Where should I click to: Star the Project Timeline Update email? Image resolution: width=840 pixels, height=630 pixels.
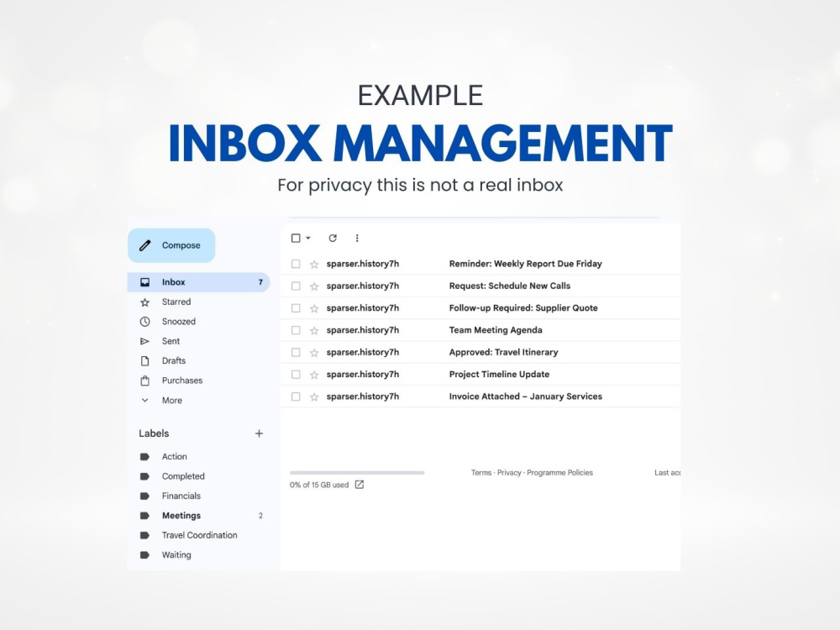pos(314,375)
